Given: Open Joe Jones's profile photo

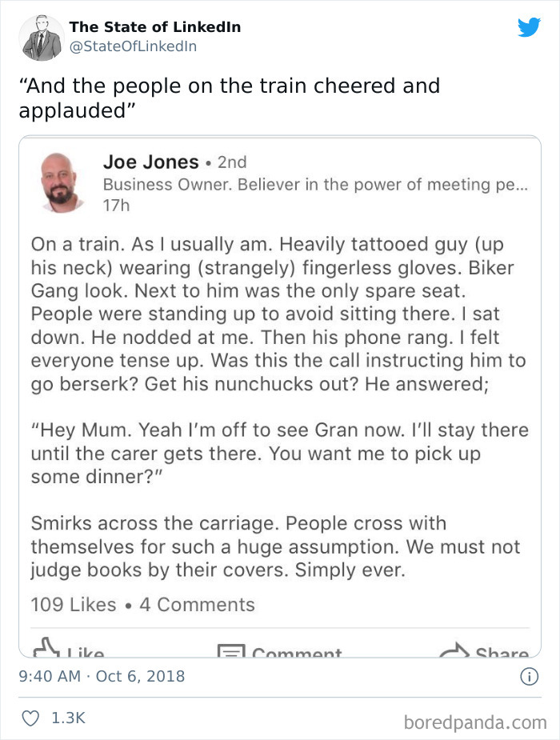Looking at the screenshot, I should (x=62, y=182).
